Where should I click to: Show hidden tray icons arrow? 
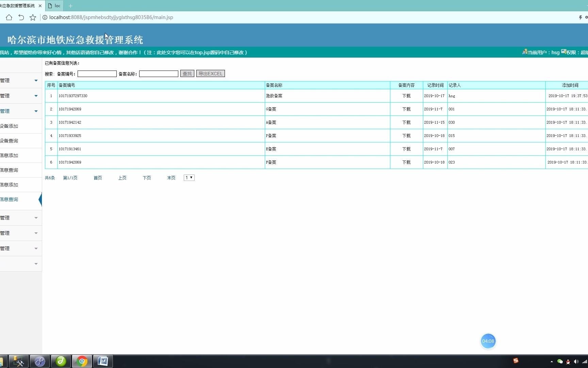tap(552, 362)
